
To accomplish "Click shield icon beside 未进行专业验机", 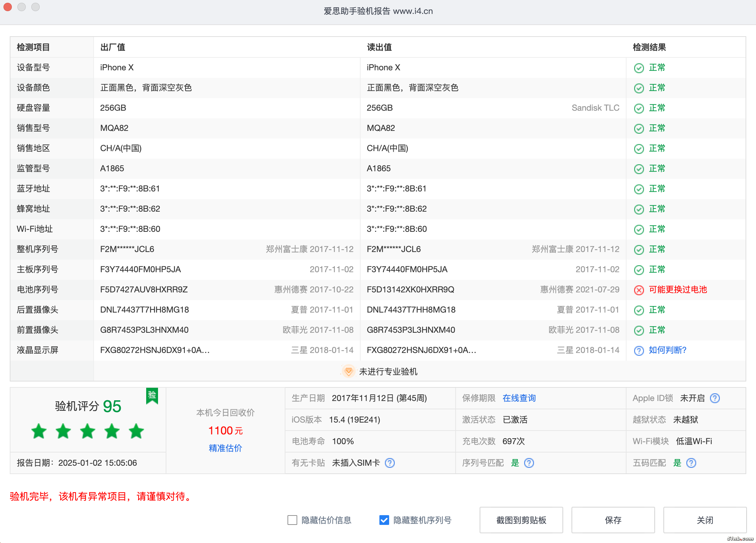I will pos(348,371).
